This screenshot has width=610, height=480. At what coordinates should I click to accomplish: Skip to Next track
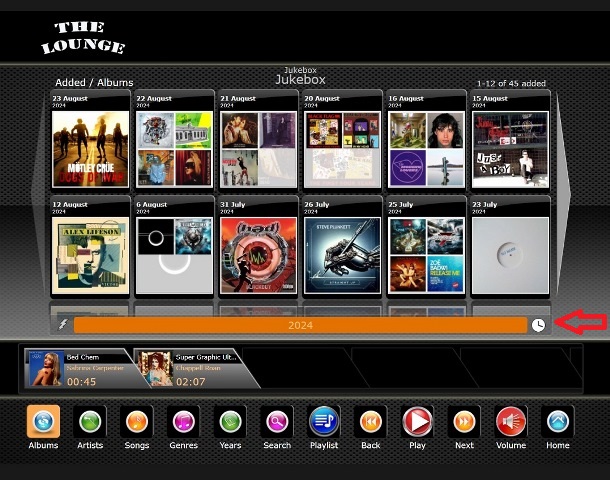(464, 422)
